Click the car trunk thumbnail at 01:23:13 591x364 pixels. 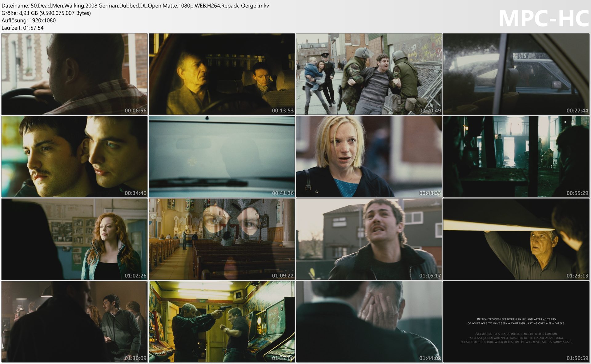(x=516, y=239)
